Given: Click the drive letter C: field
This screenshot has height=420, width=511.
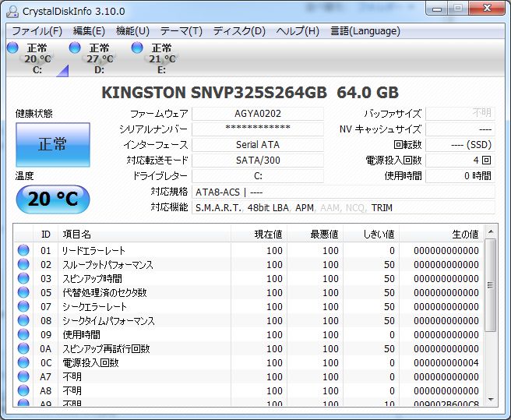Looking at the screenshot, I should (x=258, y=176).
